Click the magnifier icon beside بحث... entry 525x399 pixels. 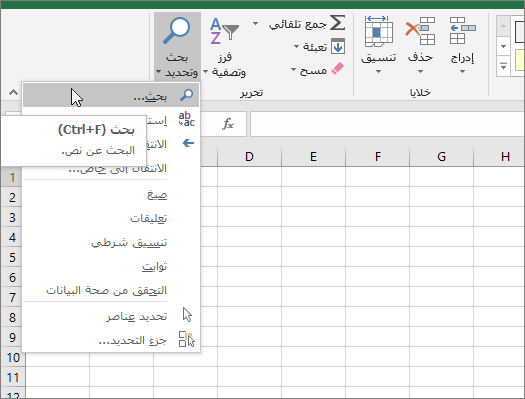(186, 95)
